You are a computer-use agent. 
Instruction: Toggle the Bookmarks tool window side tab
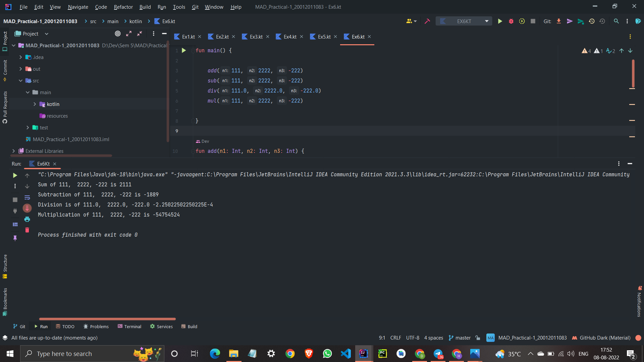(5, 302)
